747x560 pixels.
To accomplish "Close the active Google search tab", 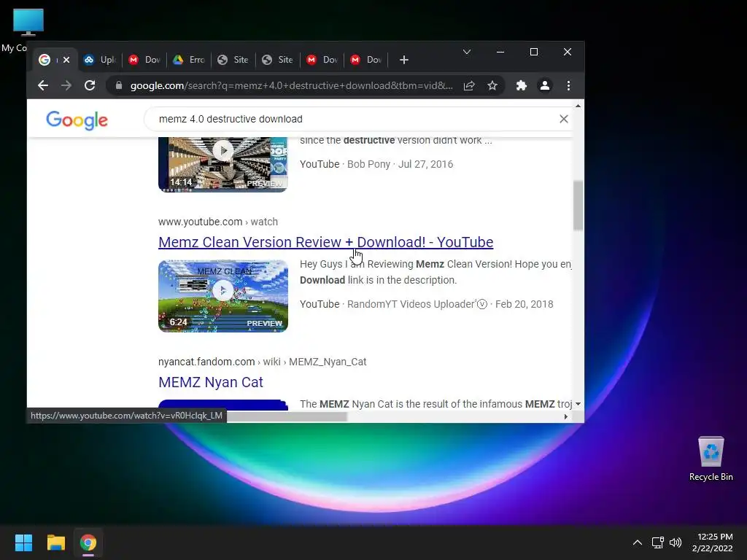I will coord(66,60).
